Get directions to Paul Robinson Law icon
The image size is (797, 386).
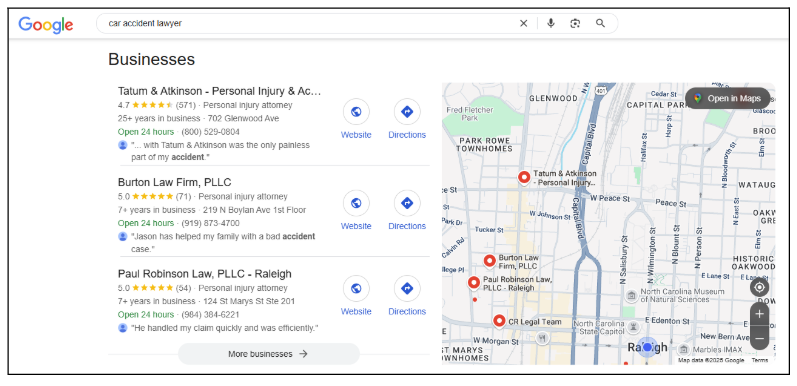pos(407,288)
